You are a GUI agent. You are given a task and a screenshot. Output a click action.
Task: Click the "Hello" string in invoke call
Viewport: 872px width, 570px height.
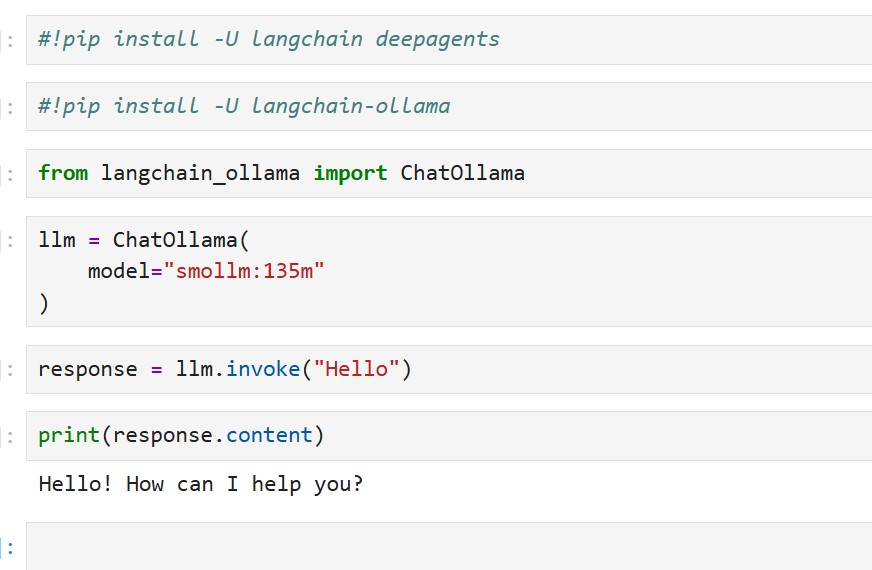(x=356, y=369)
